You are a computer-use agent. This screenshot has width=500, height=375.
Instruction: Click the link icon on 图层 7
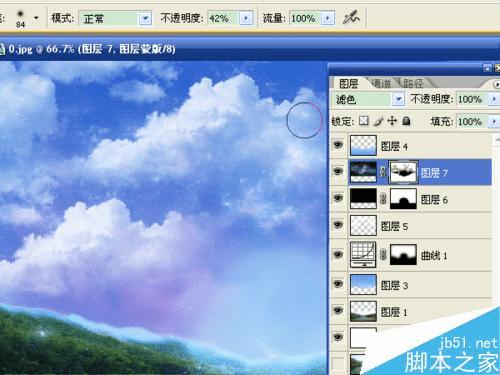click(383, 172)
